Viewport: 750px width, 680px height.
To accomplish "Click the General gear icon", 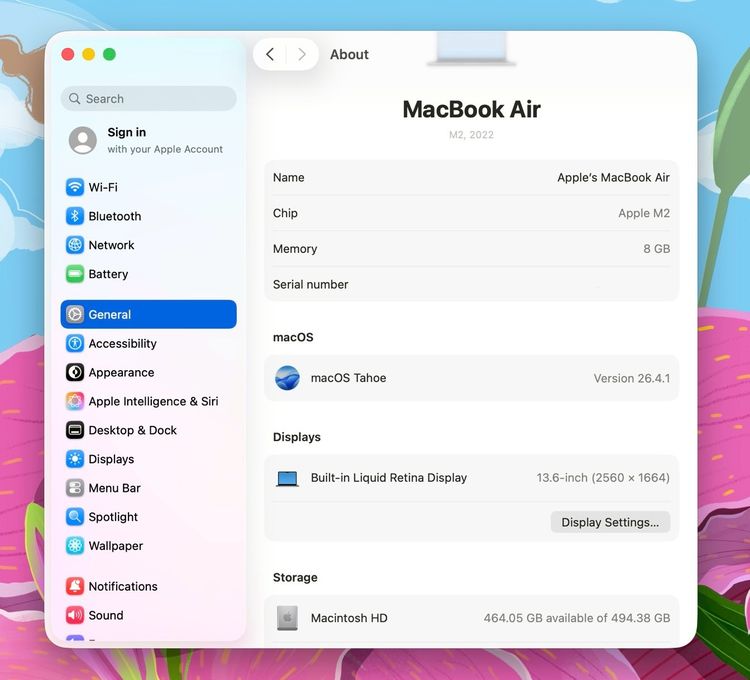I will (x=75, y=314).
